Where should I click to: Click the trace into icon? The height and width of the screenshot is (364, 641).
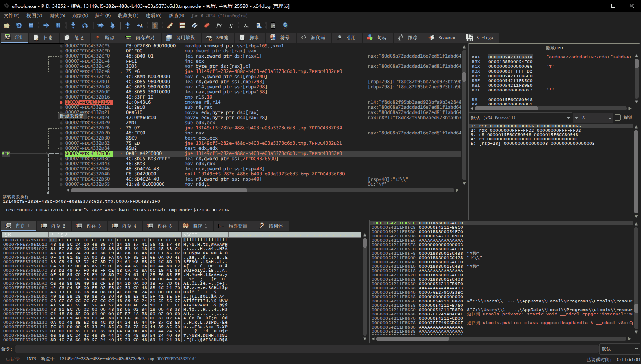point(101,26)
